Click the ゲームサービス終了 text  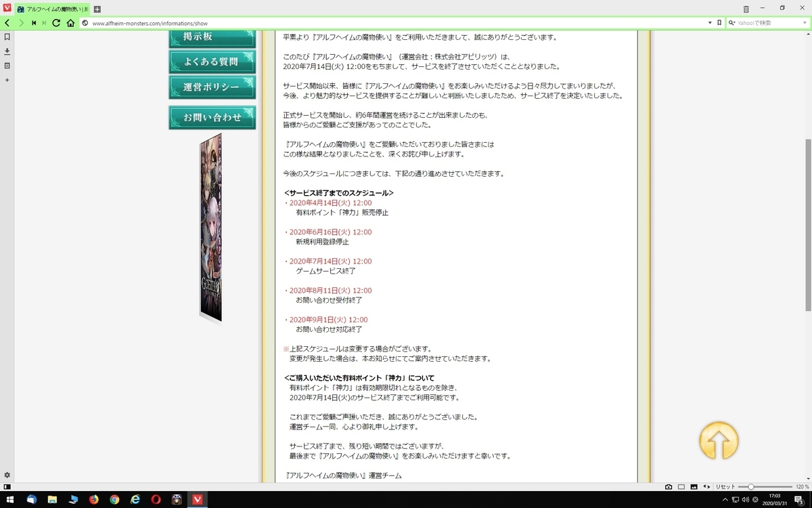(325, 271)
